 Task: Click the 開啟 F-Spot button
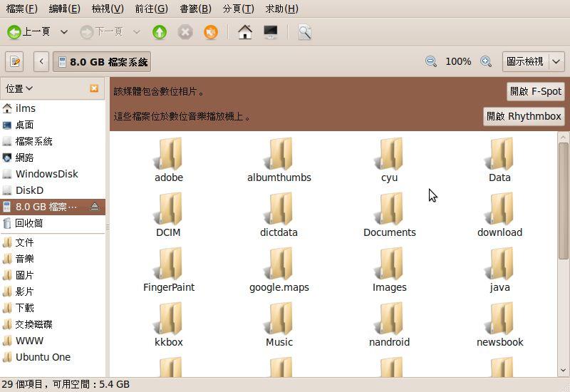536,91
